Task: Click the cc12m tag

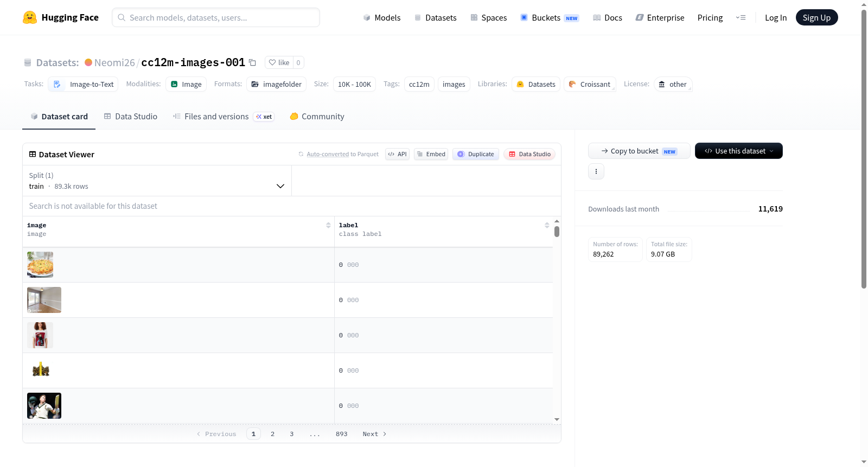Action: [x=419, y=84]
